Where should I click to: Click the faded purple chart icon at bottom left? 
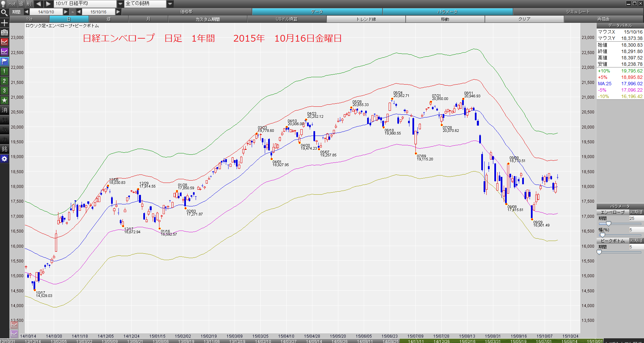[14, 334]
